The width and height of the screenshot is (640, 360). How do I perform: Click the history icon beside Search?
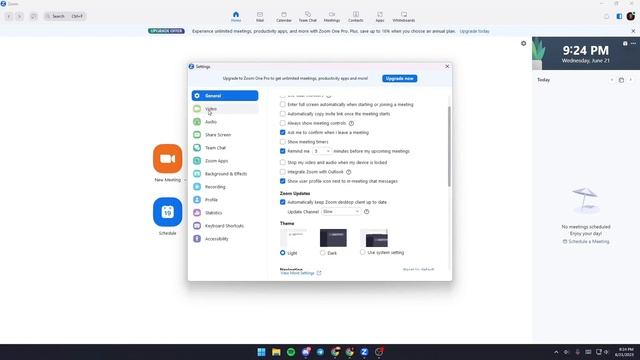click(33, 16)
